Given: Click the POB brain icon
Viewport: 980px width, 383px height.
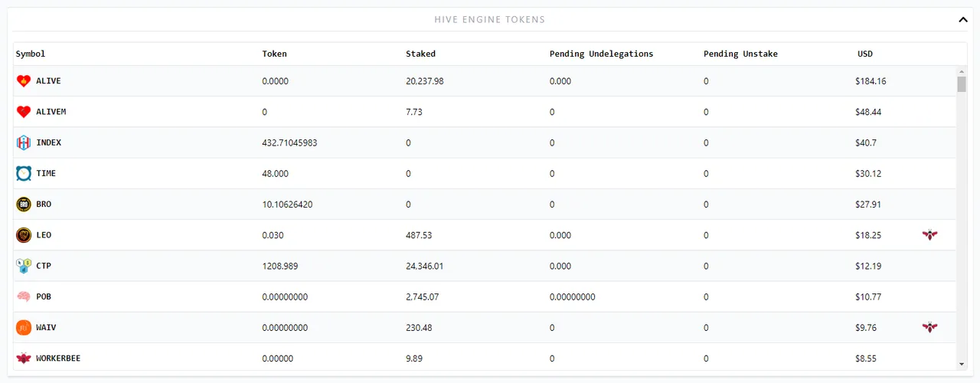Looking at the screenshot, I should click(x=24, y=296).
